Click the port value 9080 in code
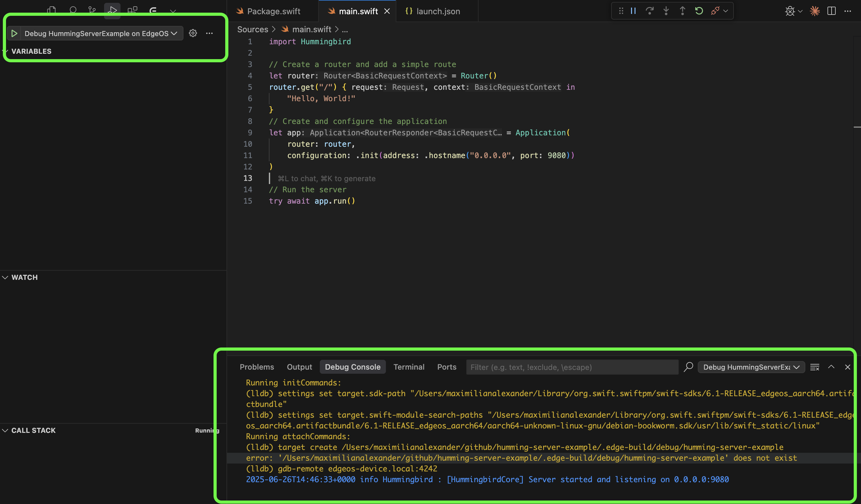 coord(557,155)
